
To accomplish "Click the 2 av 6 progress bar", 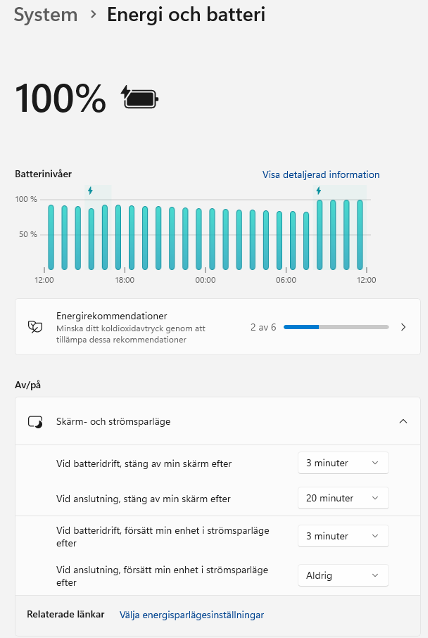I will point(336,327).
